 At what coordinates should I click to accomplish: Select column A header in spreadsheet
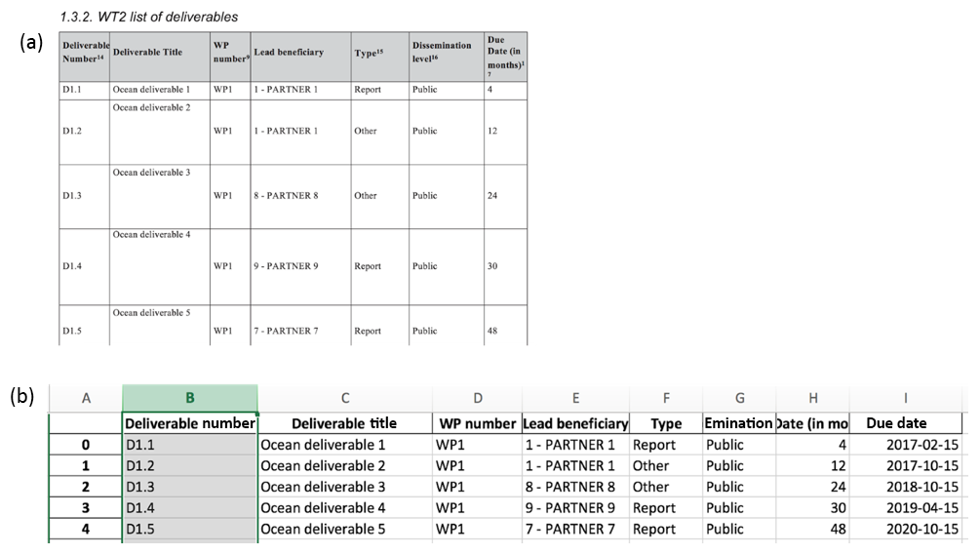(x=86, y=397)
